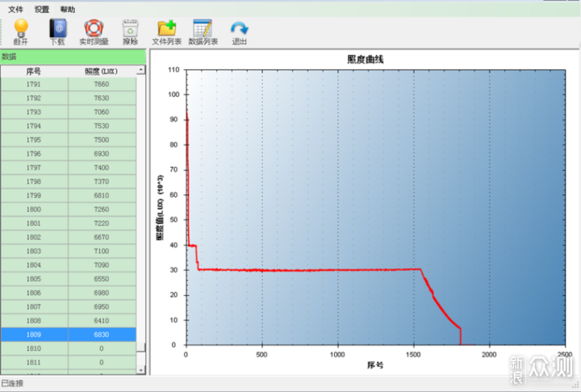The width and height of the screenshot is (581, 392).
Task: Select row with serial 1803
Action: click(68, 251)
